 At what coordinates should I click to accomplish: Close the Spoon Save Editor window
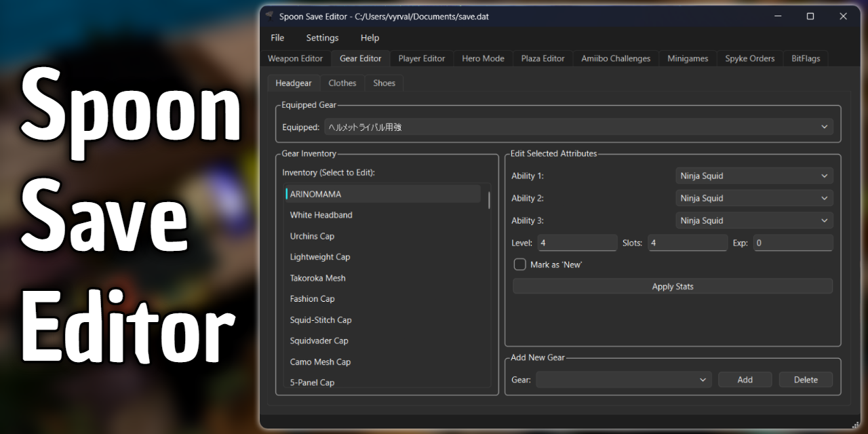pos(844,16)
